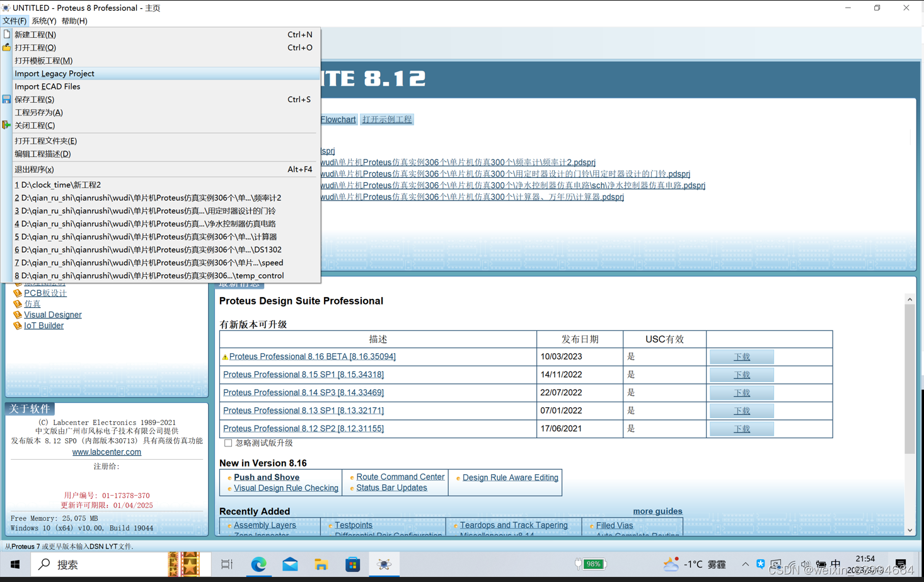This screenshot has height=582, width=924.
Task: Download Proteus Professional 8.14 SP3
Action: pyautogui.click(x=741, y=392)
